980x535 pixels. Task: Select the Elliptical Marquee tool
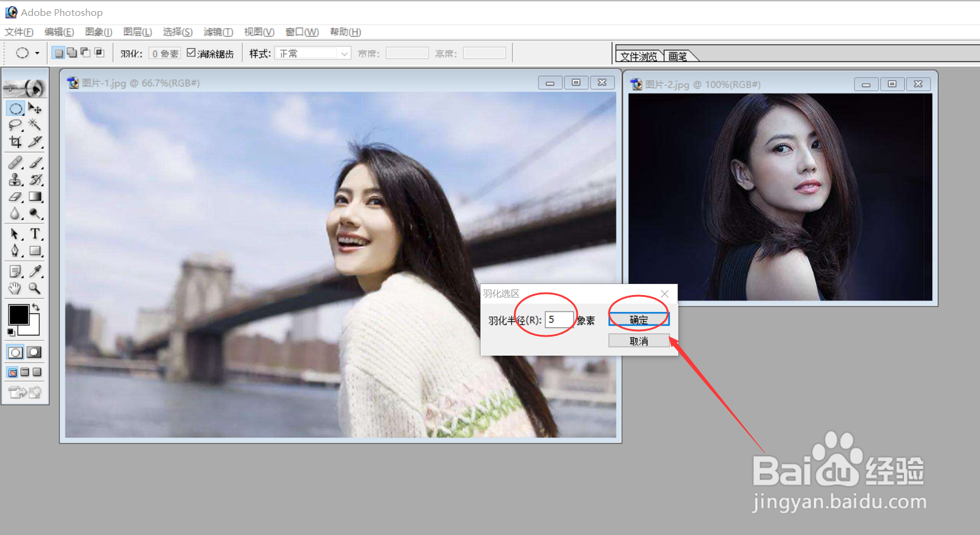tap(16, 109)
